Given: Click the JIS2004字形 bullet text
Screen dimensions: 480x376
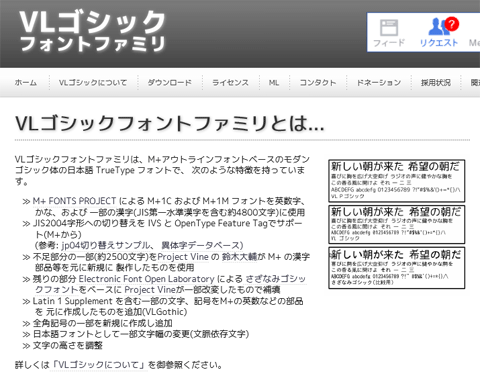Looking at the screenshot, I should pyautogui.click(x=168, y=229).
